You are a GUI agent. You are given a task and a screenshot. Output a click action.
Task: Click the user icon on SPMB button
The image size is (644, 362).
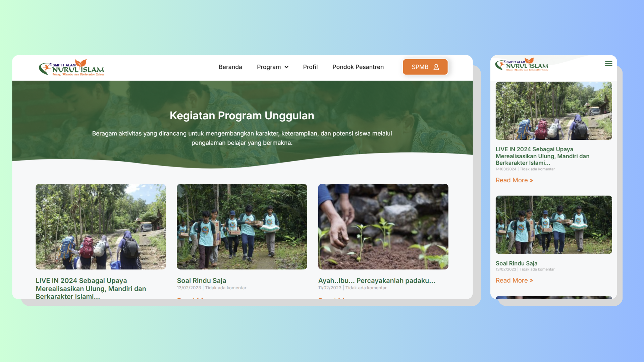(436, 67)
